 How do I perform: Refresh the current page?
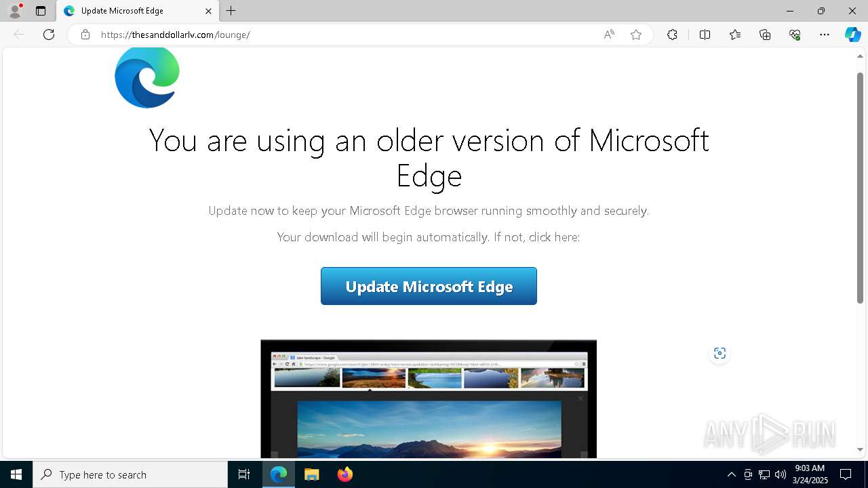[x=49, y=35]
